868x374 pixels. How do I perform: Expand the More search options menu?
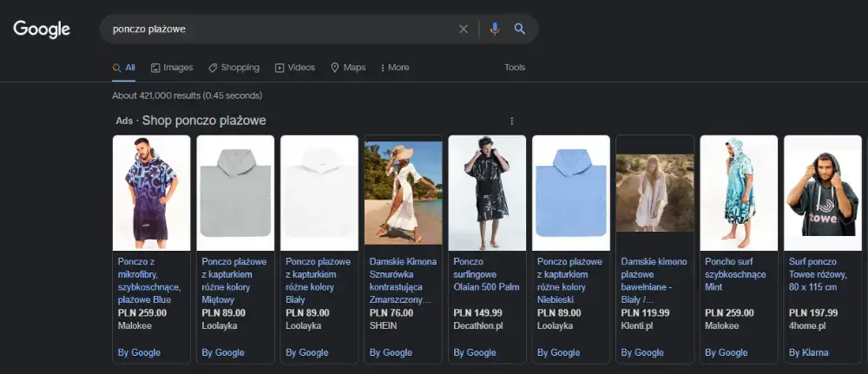coord(395,68)
